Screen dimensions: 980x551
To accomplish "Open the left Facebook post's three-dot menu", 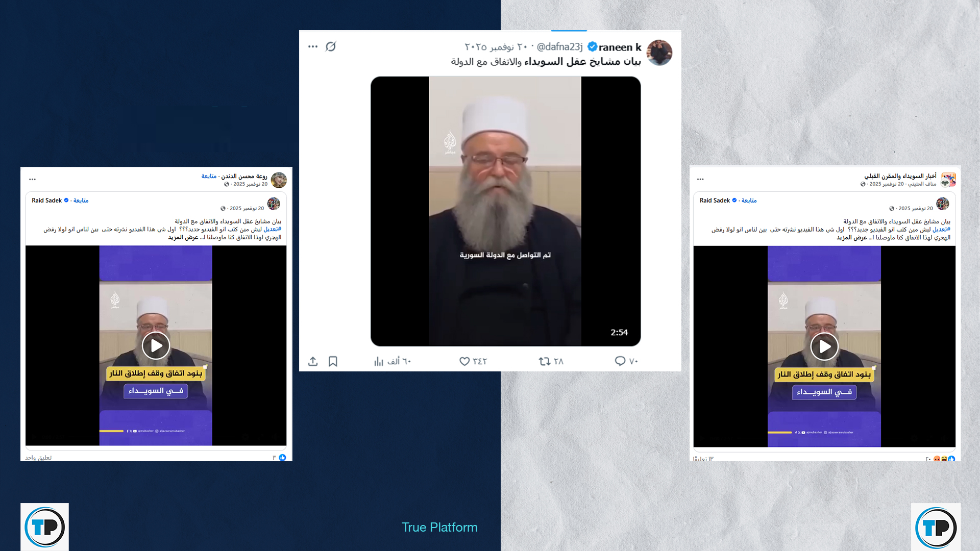I will tap(33, 179).
